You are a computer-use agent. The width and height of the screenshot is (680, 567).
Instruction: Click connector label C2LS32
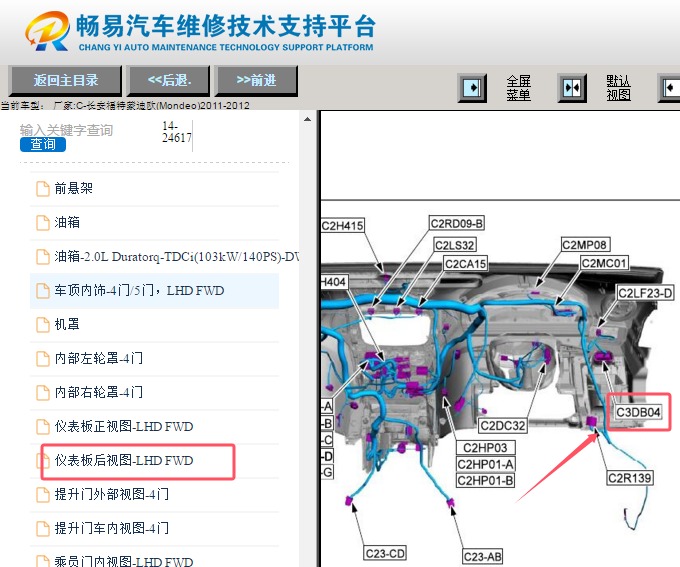(x=454, y=245)
